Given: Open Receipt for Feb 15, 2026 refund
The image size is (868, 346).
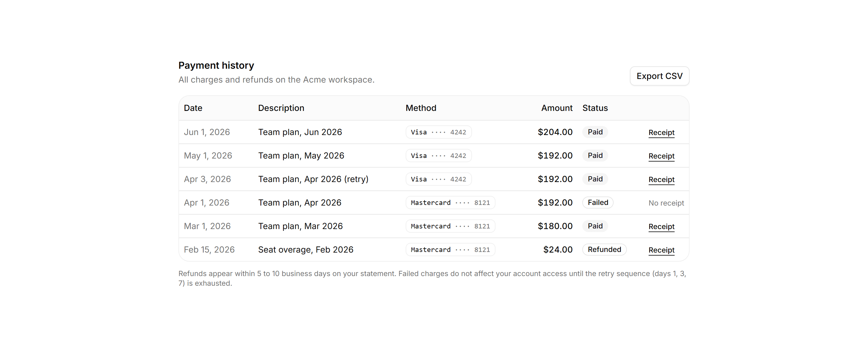Looking at the screenshot, I should point(662,250).
